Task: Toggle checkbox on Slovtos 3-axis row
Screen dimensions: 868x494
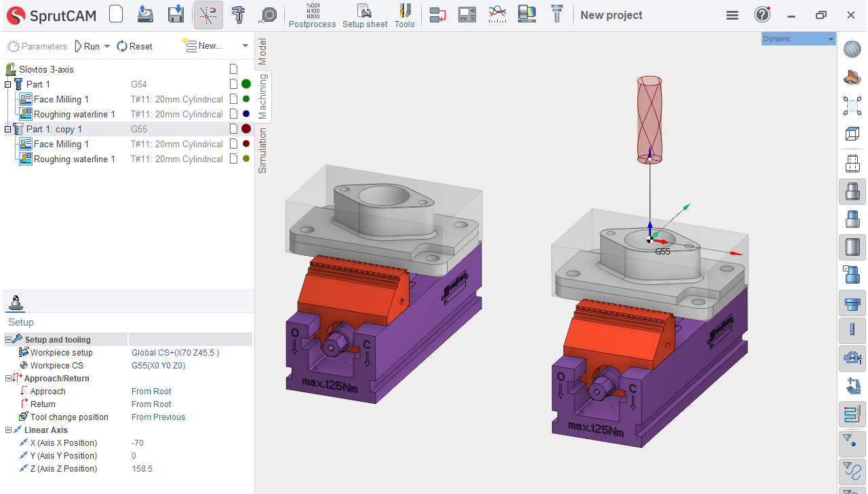Action: click(233, 69)
